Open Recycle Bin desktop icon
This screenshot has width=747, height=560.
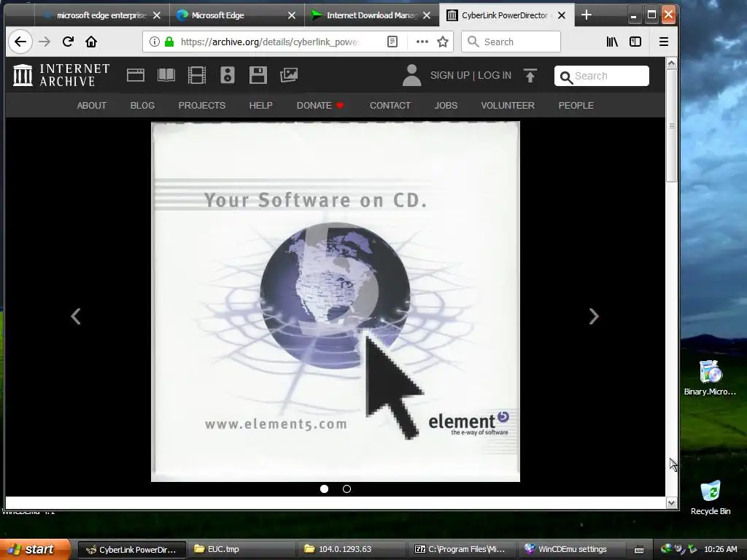click(x=711, y=497)
